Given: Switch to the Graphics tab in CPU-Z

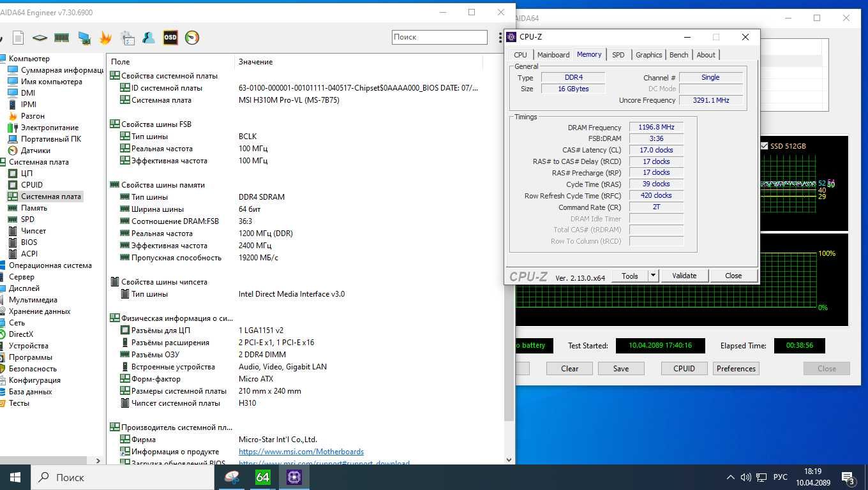Looking at the screenshot, I should [649, 55].
